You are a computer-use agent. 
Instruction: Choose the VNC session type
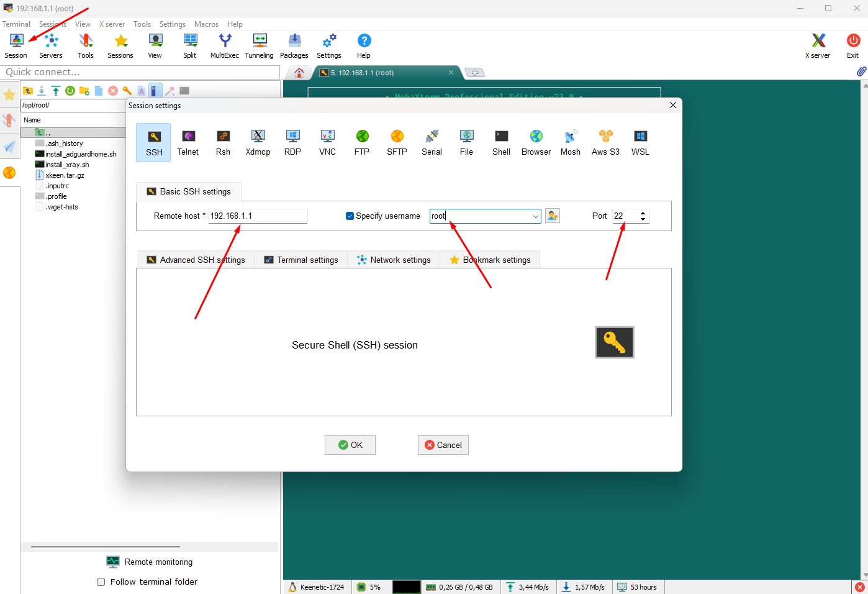click(327, 142)
